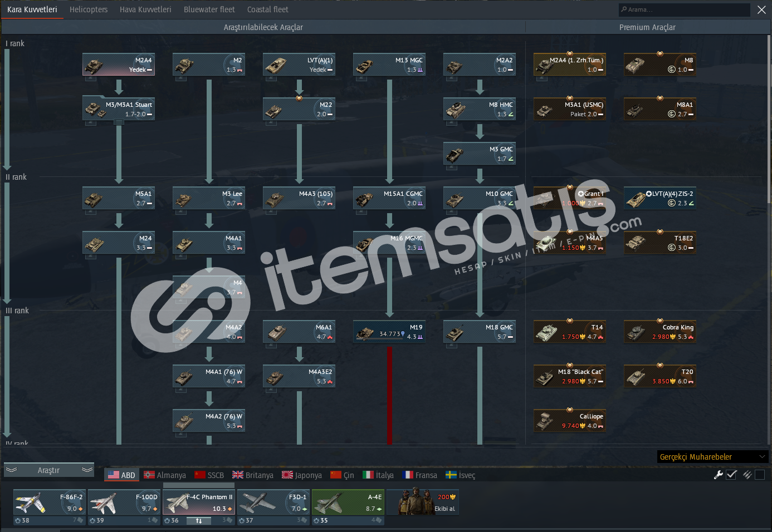This screenshot has width=772, height=532.
Task: Select premium M2A4 (1. Zrh.Tüm.) card
Action: coord(570,65)
